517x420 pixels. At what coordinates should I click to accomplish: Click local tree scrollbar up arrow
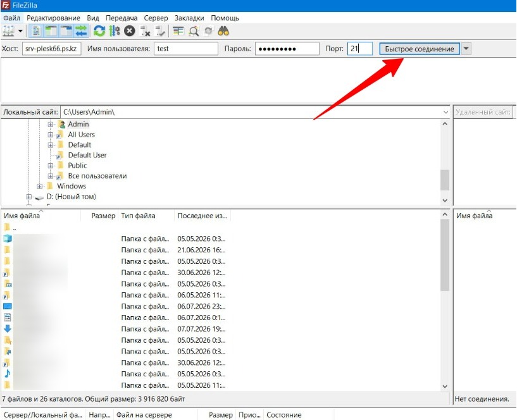tap(445, 124)
